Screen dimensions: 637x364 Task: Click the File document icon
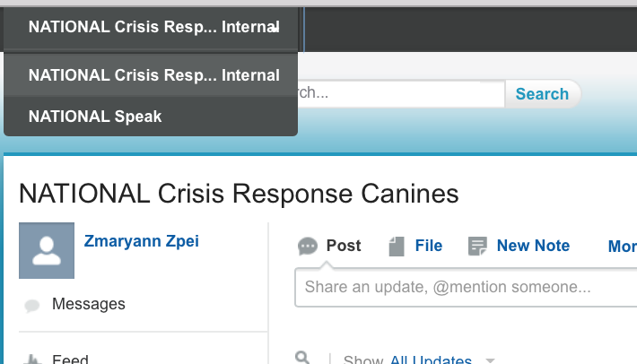tap(397, 247)
